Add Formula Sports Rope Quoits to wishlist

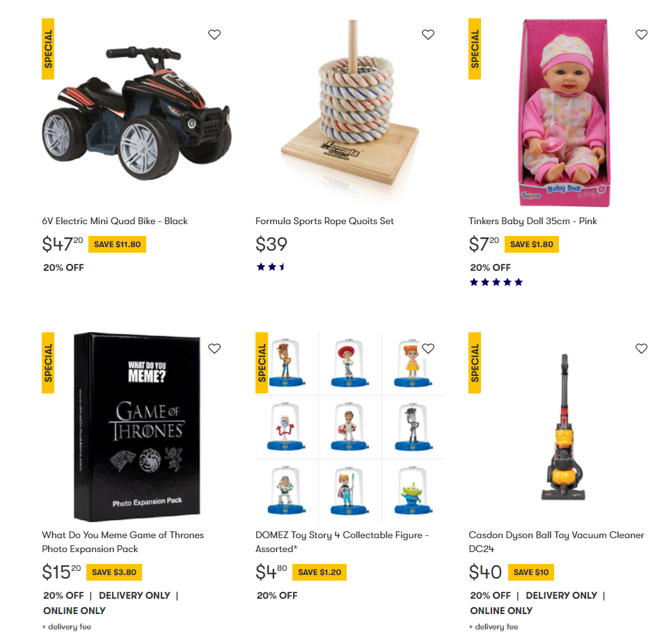(x=428, y=34)
